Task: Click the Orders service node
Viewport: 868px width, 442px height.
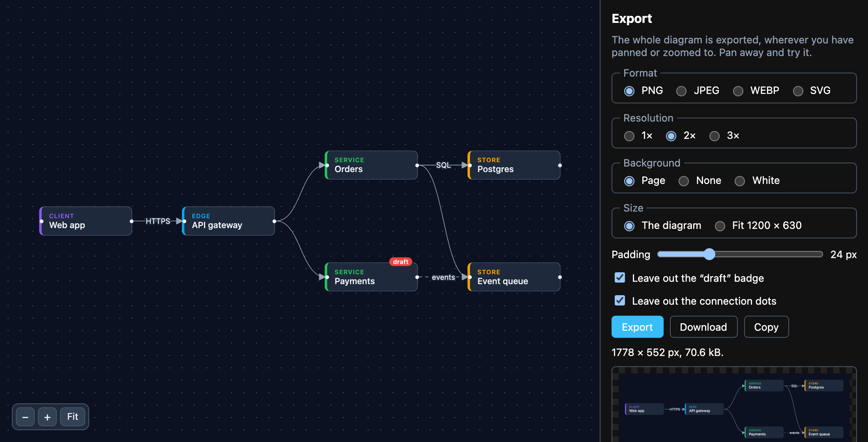Action: coord(371,165)
